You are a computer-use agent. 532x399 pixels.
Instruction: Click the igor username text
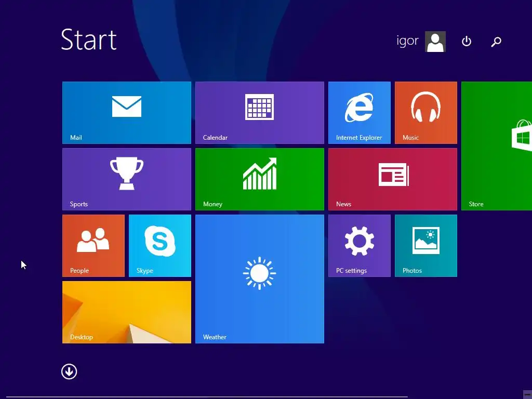(407, 41)
